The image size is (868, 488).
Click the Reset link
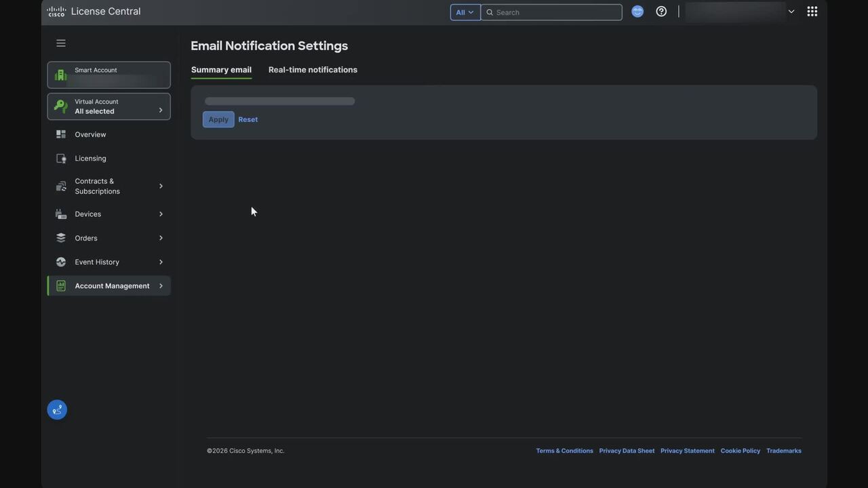[x=248, y=119]
